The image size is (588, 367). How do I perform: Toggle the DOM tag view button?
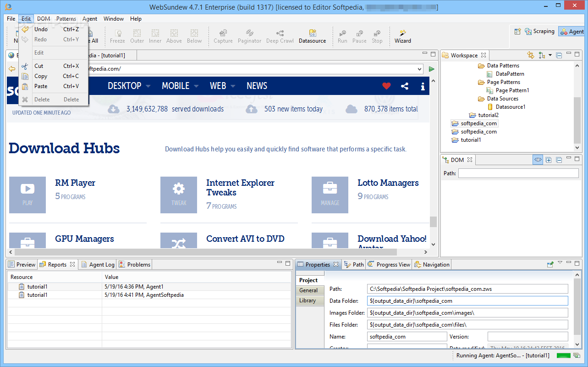click(x=538, y=160)
